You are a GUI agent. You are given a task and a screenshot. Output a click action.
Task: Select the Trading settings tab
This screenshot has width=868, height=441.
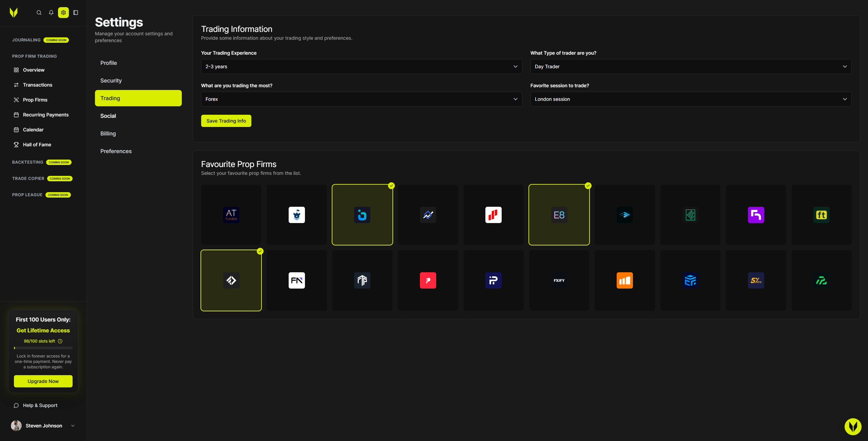[x=138, y=98]
